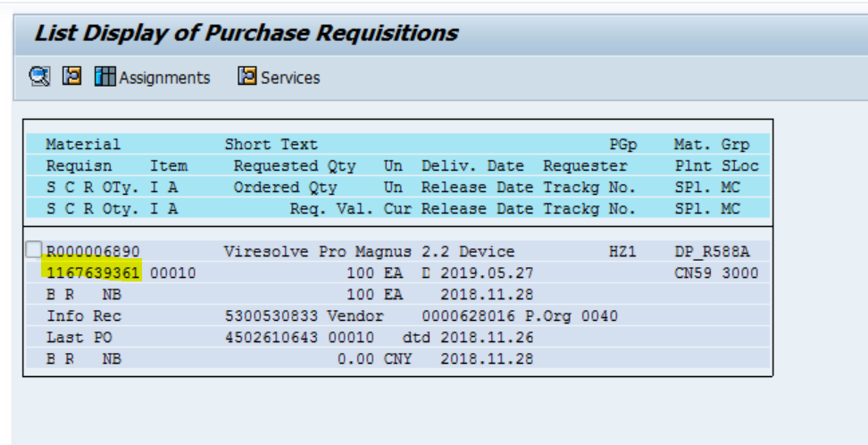
Task: Click the Requester column header
Action: [x=585, y=166]
